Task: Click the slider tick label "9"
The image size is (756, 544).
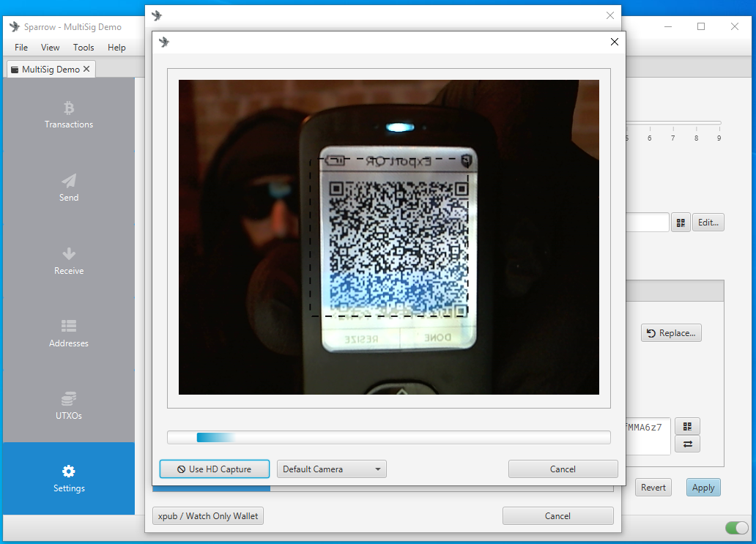Action: pyautogui.click(x=719, y=138)
